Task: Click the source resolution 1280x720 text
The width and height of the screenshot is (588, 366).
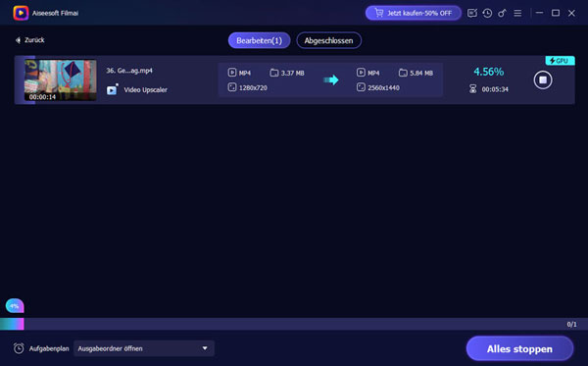Action: 253,88
